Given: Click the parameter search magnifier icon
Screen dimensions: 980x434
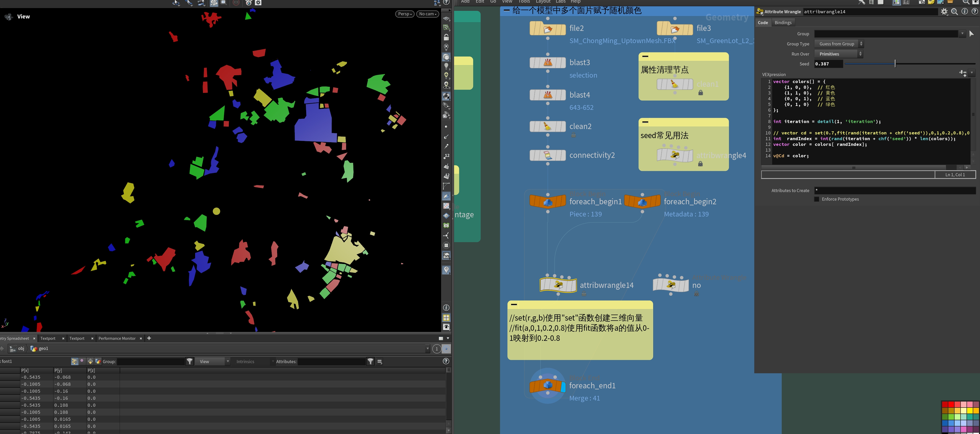Looking at the screenshot, I should coord(955,12).
